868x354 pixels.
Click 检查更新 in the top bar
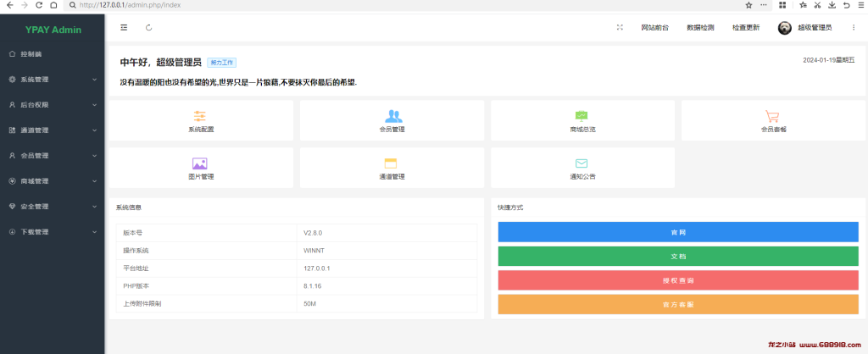[x=746, y=28]
